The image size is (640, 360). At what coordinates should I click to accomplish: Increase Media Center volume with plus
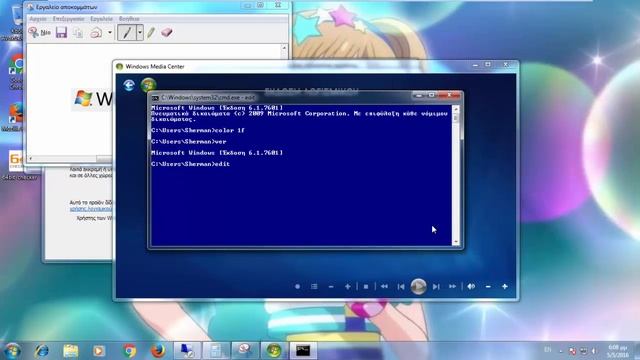(x=505, y=287)
